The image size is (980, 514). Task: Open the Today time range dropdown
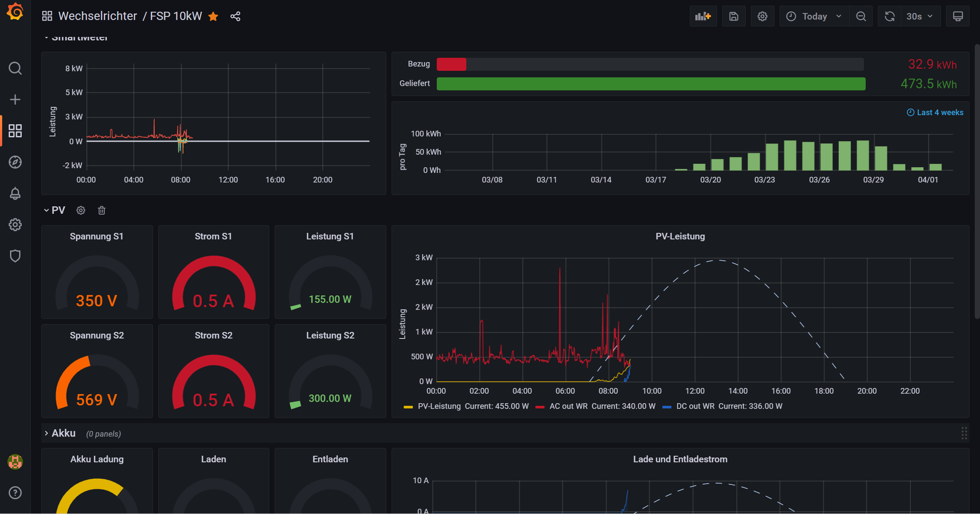[x=814, y=17]
